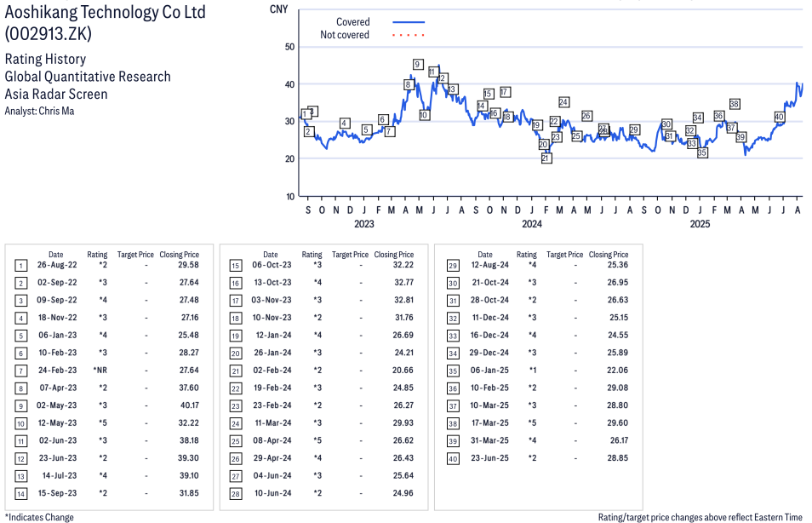Click the Covered legend label
The image size is (812, 523).
tap(352, 22)
